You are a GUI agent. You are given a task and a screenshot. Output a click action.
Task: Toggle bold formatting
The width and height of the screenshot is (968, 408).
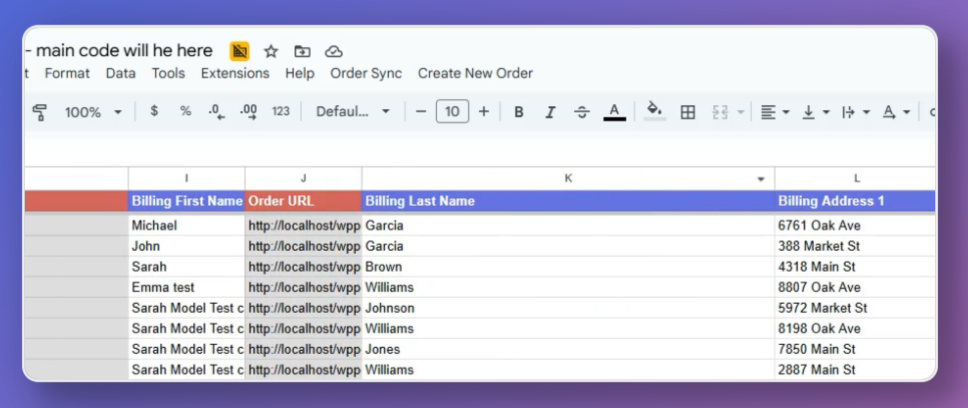point(519,112)
